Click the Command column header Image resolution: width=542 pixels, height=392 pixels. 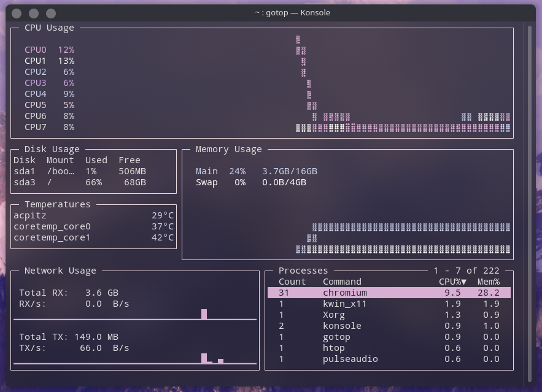click(x=342, y=282)
